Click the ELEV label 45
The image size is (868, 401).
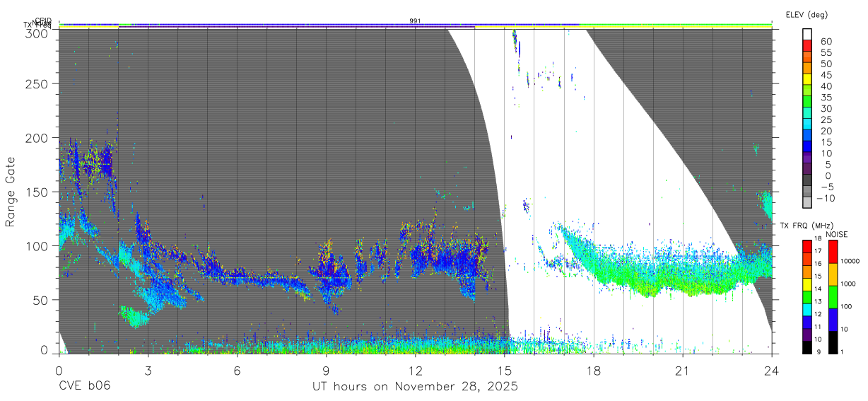(826, 75)
